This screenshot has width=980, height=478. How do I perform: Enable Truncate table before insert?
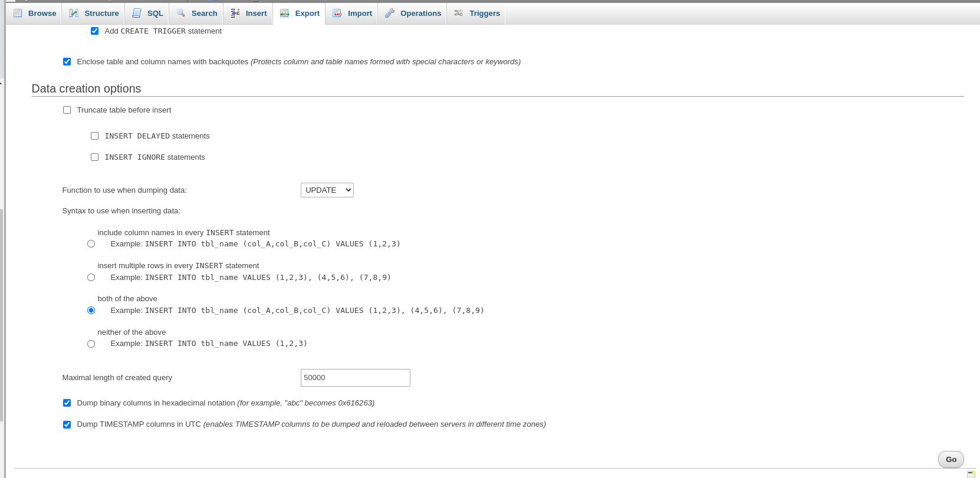click(x=67, y=110)
